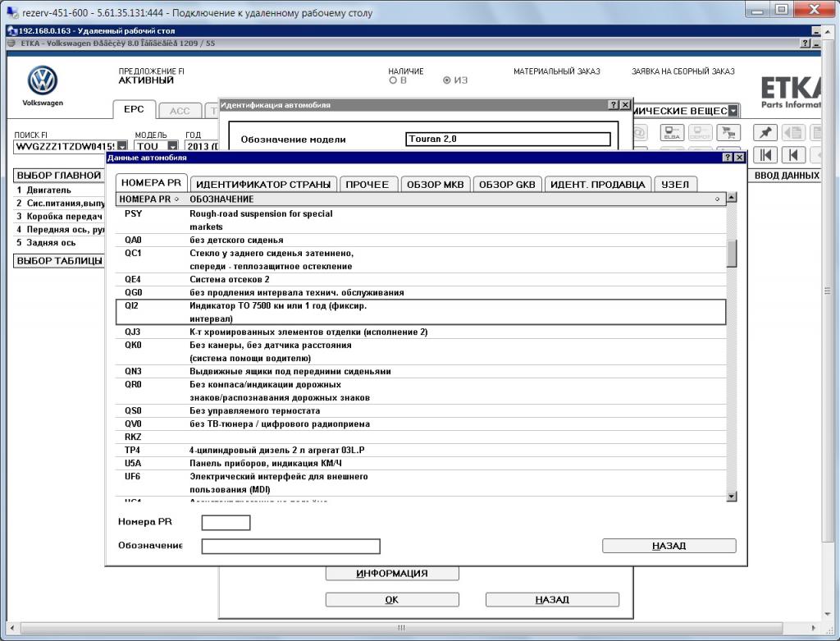Click the ВЫБОР ГЛАВНОЙ header
Viewport: 840px width, 641px height.
59,176
